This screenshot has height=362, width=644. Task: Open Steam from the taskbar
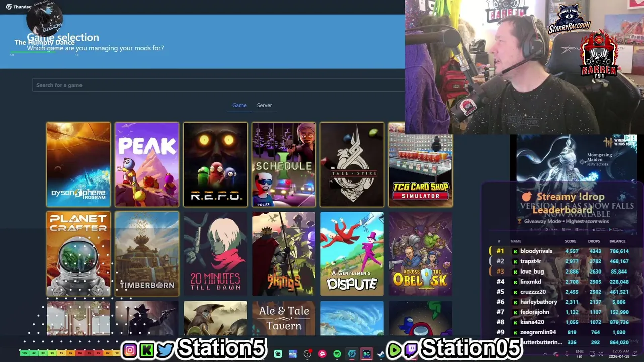tap(381, 354)
